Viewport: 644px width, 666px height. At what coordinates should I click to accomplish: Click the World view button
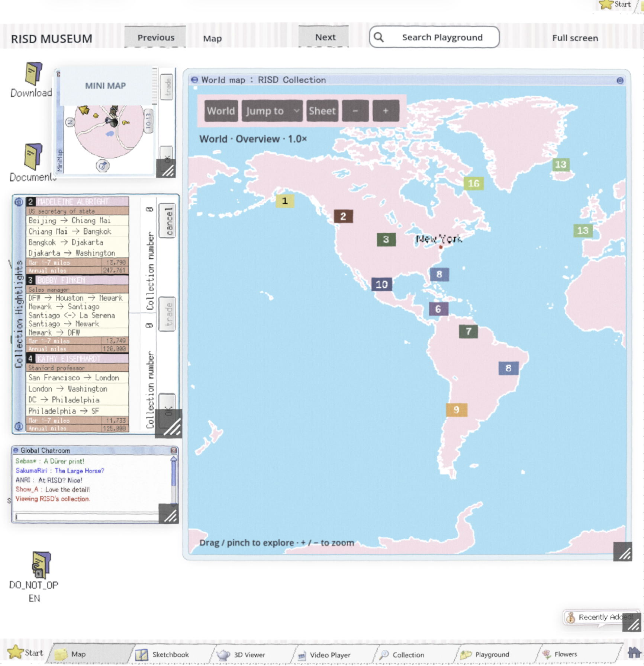click(x=221, y=111)
